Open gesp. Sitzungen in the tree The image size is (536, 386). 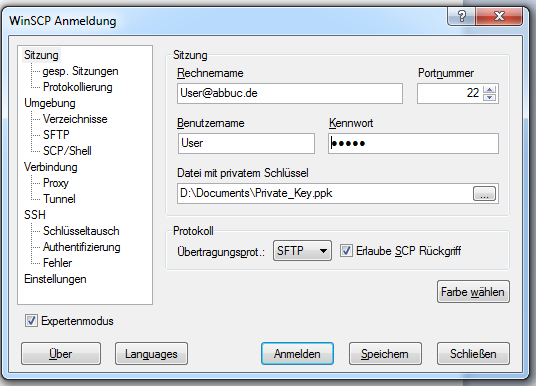point(80,71)
